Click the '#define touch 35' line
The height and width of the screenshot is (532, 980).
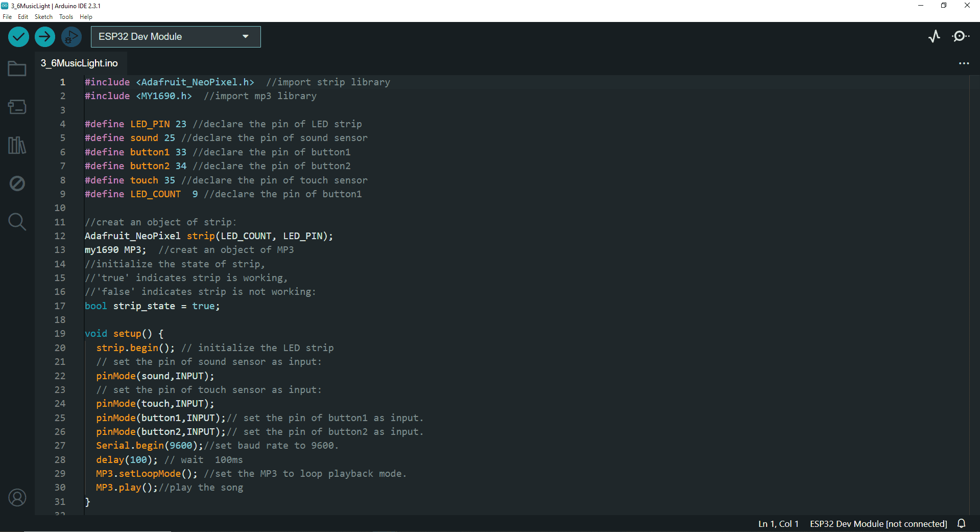coord(226,180)
